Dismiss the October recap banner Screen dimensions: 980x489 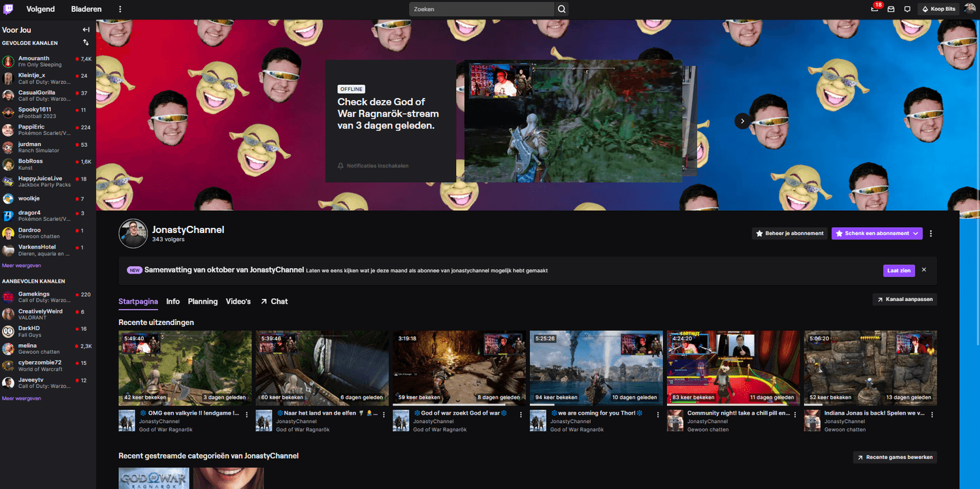point(924,270)
